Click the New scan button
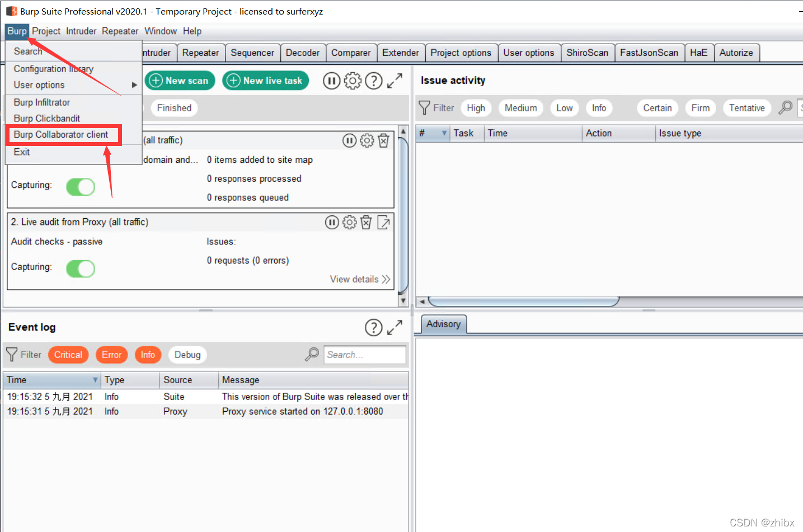The width and height of the screenshot is (803, 532). 180,81
